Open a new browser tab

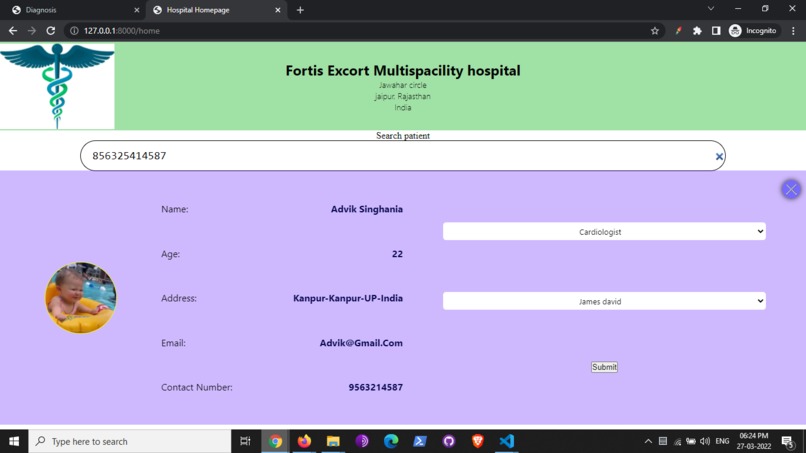300,10
